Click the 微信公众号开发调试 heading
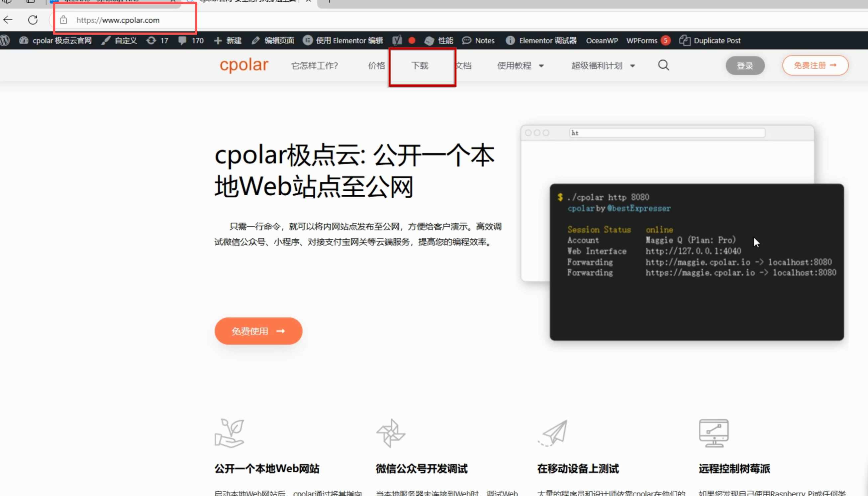This screenshot has height=496, width=868. (422, 468)
